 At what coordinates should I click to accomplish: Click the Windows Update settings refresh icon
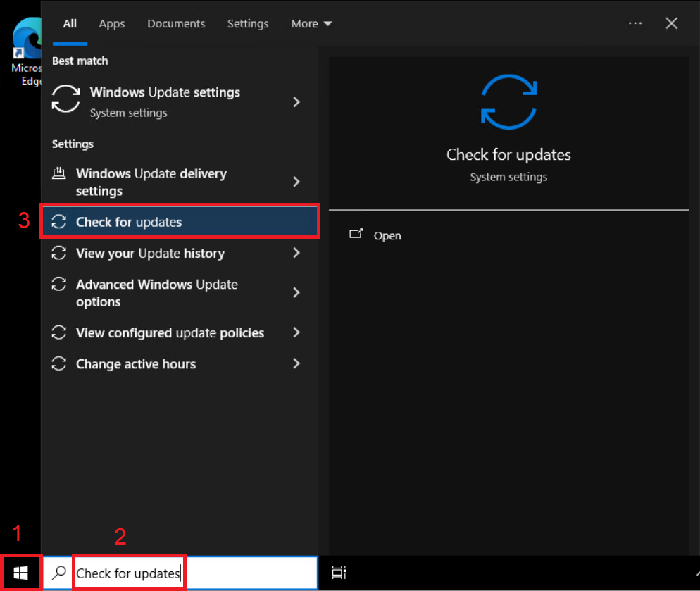(65, 99)
